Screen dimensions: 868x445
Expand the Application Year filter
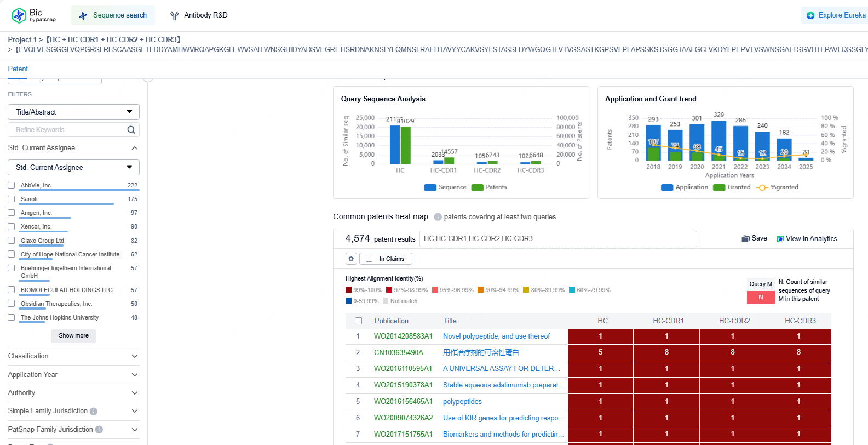pos(73,375)
